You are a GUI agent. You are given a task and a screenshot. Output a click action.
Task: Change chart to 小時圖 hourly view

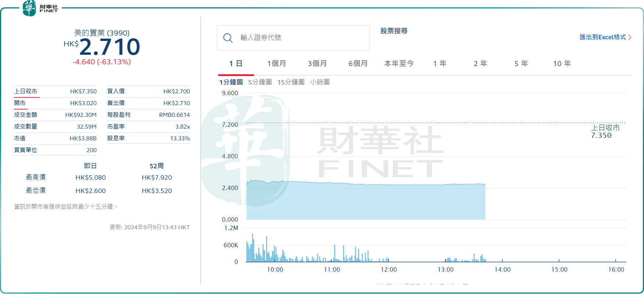[320, 82]
